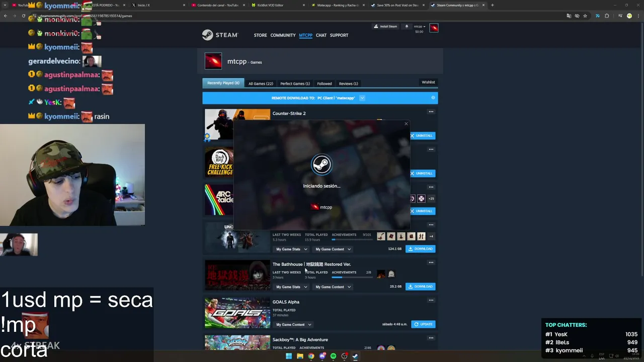Expand My Game Content for GOALS Alpha
This screenshot has height=362, width=644.
pos(293,324)
